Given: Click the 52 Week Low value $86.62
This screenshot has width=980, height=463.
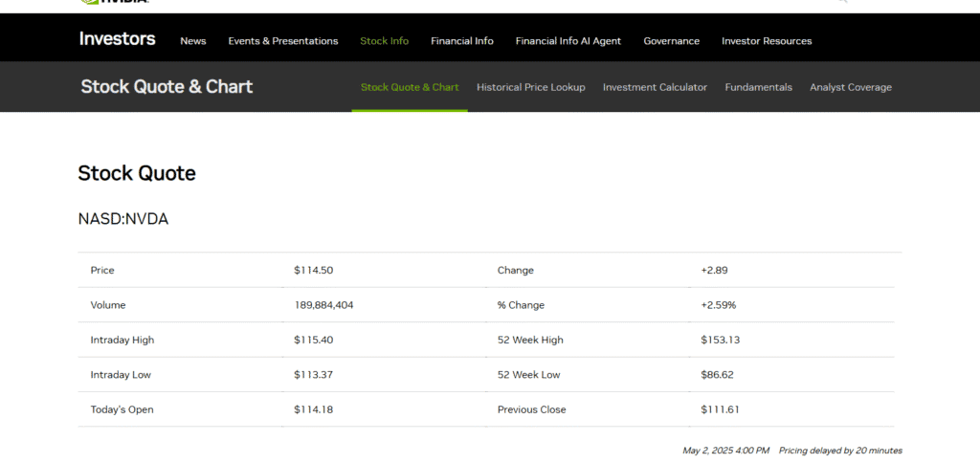Looking at the screenshot, I should 717,375.
